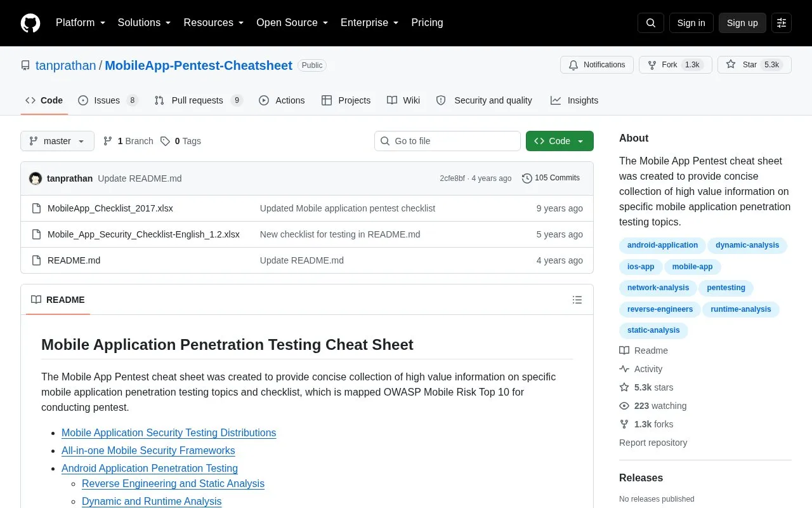Expand the Open Source menu
The image size is (812, 508).
tap(292, 23)
